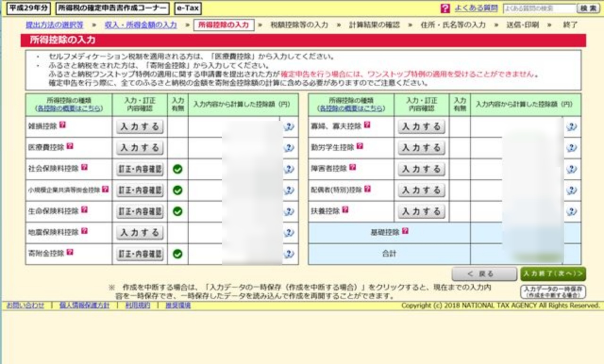Click 入力する button for 地震保険料控除
This screenshot has width=604, height=364.
pos(140,232)
